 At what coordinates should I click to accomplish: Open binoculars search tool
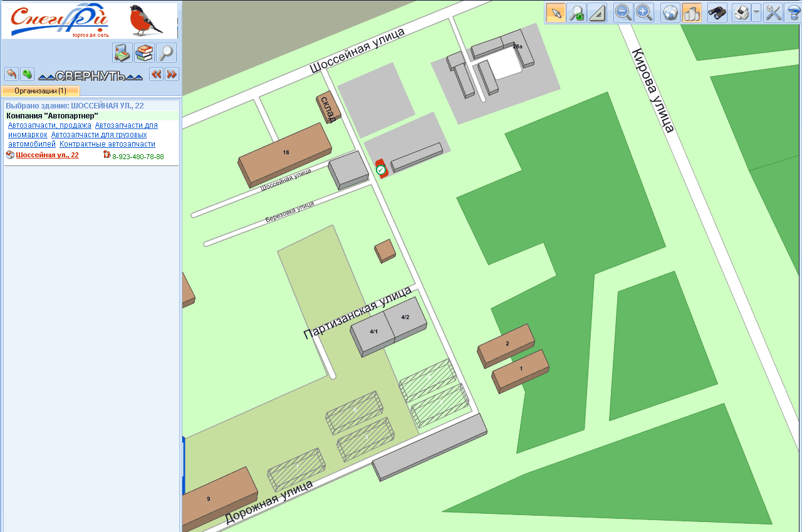(717, 13)
